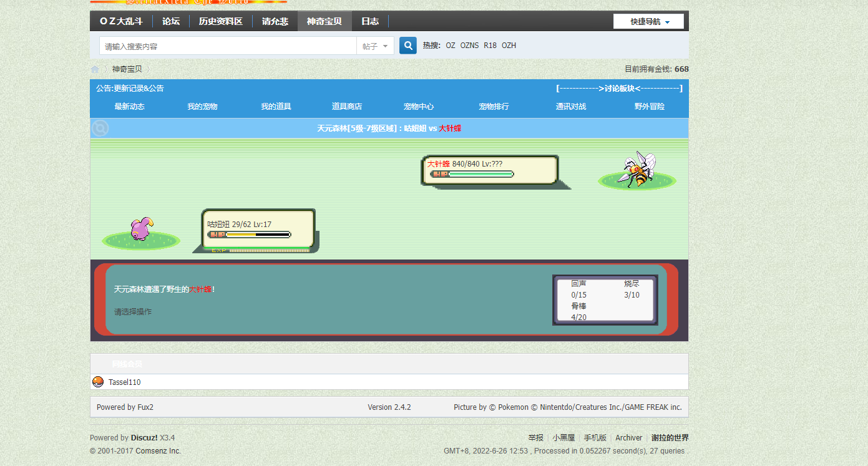Open 我的宠物 menu item
The height and width of the screenshot is (466, 868).
203,107
